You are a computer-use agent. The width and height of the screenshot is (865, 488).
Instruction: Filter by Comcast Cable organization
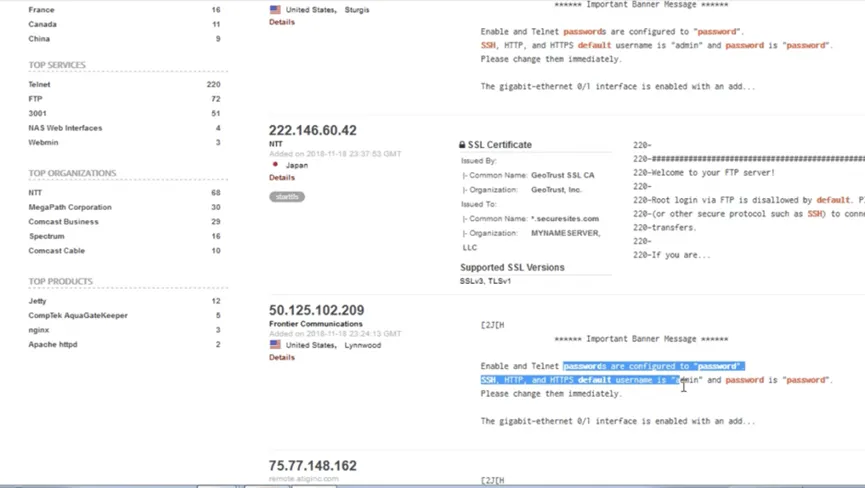57,250
